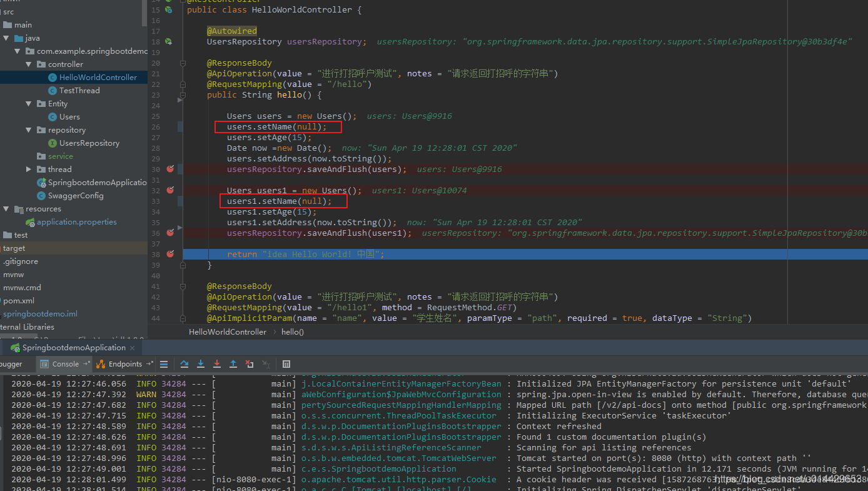Screen dimensions: 868x491
Task: Toggle the breakpoint on line 32
Action: point(170,190)
